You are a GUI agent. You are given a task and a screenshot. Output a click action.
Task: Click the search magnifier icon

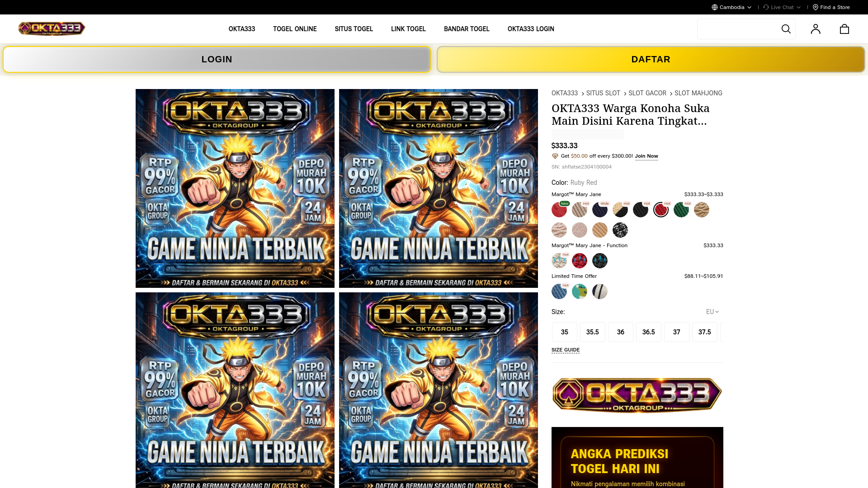786,29
